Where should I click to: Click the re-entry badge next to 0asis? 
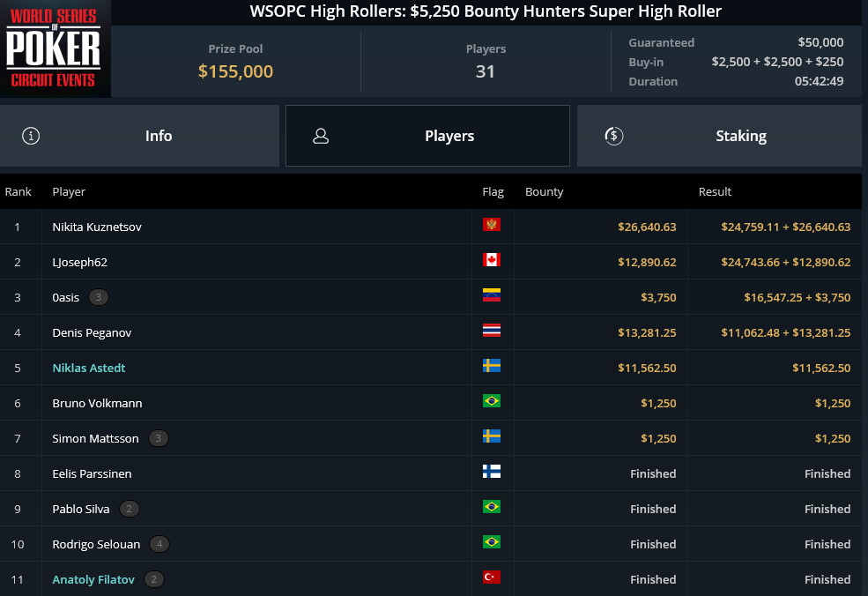click(99, 297)
